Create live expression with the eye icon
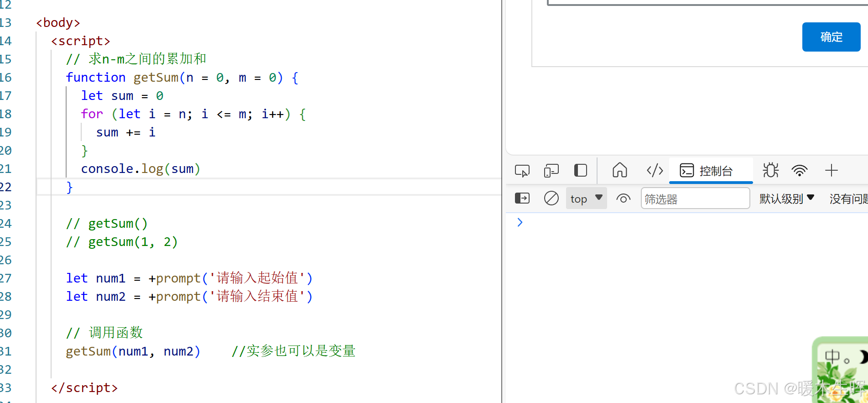 (623, 199)
